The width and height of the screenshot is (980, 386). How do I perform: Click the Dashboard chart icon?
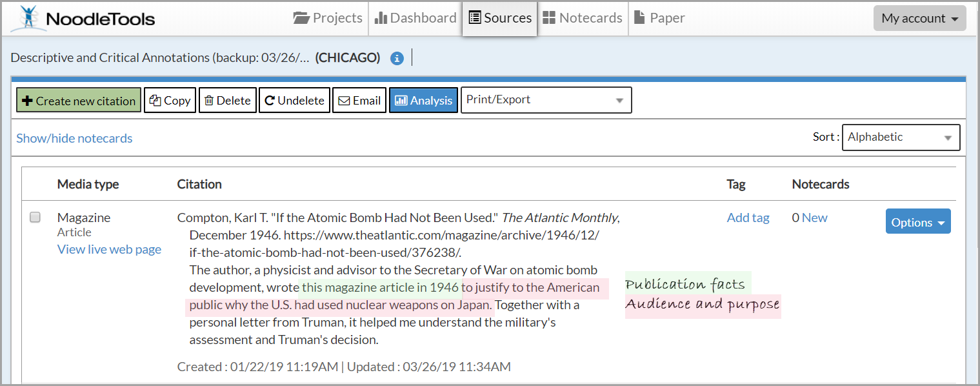coord(382,17)
